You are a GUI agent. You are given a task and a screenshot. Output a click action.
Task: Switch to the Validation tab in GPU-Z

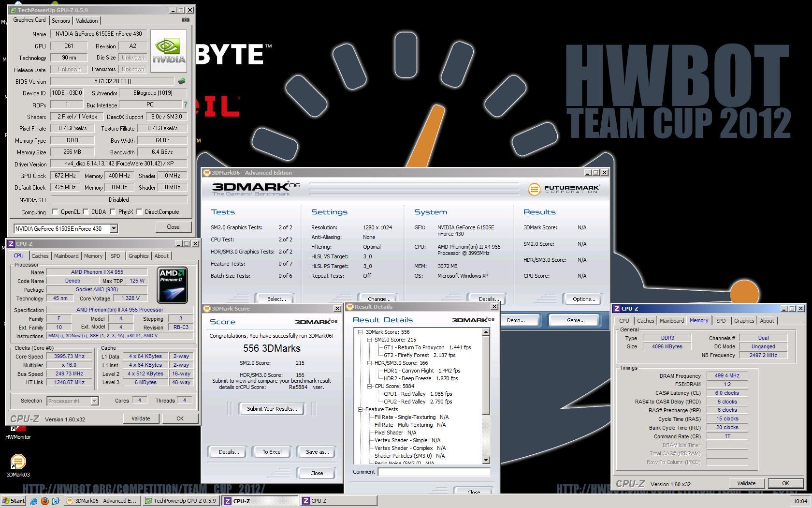click(87, 20)
